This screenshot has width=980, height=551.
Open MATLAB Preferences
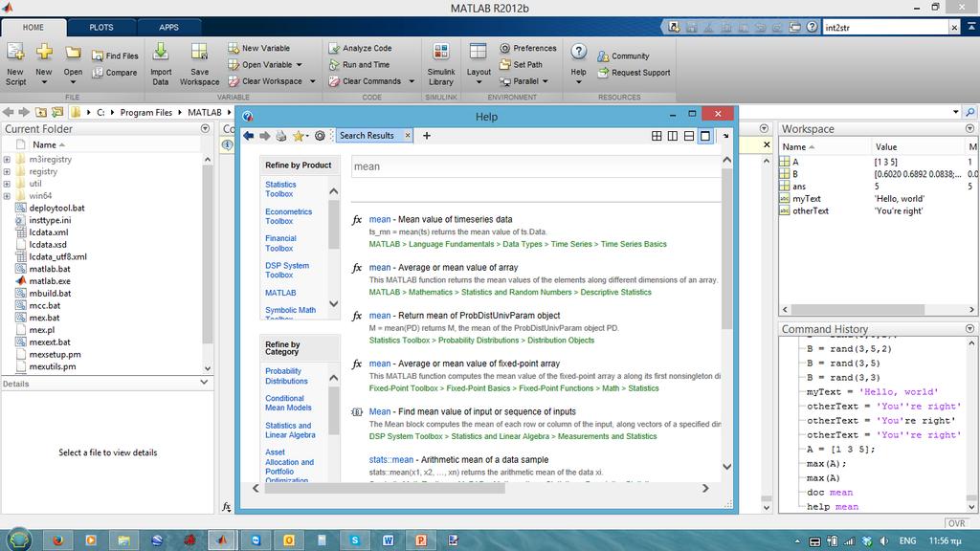(x=528, y=48)
